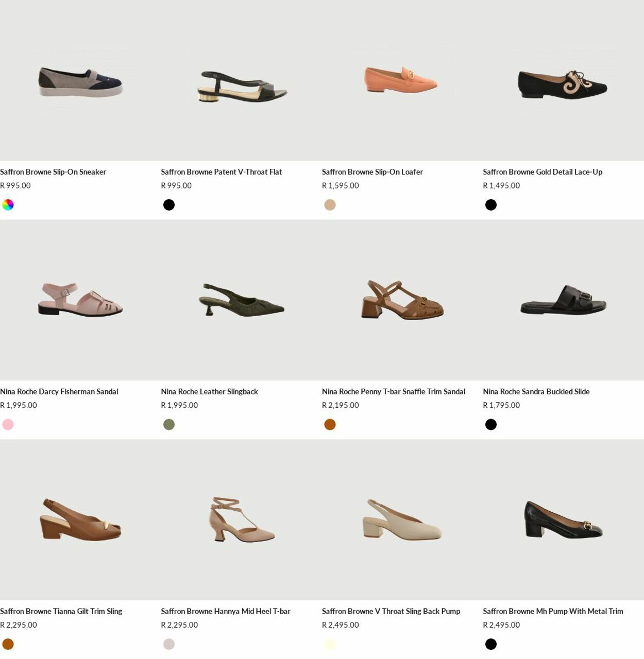The height and width of the screenshot is (659, 644).
Task: Select multicolor swatch under Slip-On Sneaker
Action: point(8,205)
